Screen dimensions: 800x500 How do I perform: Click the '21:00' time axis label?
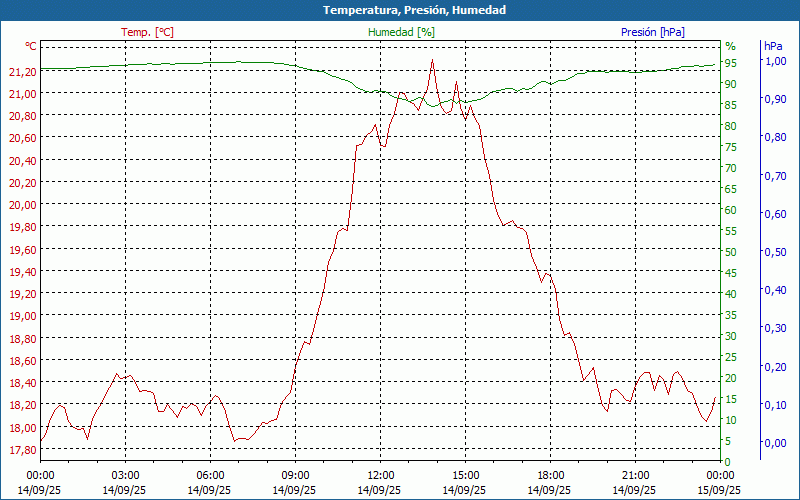[x=636, y=476]
